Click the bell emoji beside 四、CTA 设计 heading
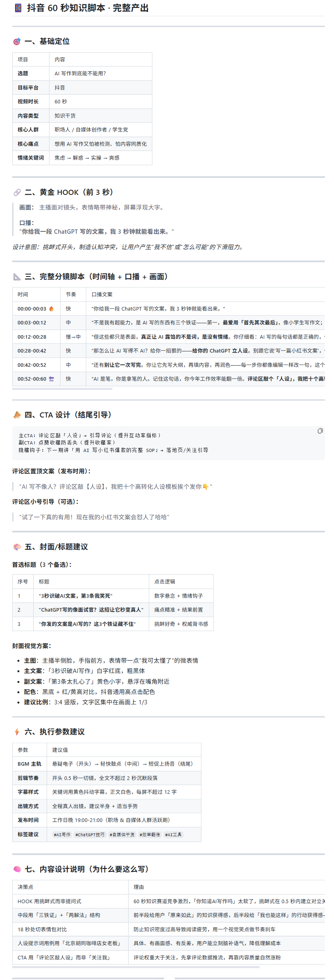This screenshot has width=334, height=980. tap(17, 415)
